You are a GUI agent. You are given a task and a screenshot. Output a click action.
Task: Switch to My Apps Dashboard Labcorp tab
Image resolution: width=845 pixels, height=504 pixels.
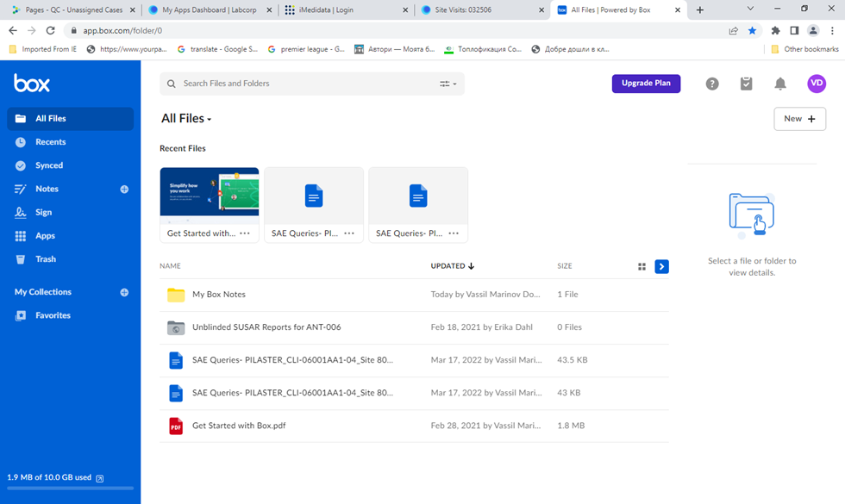click(x=210, y=10)
